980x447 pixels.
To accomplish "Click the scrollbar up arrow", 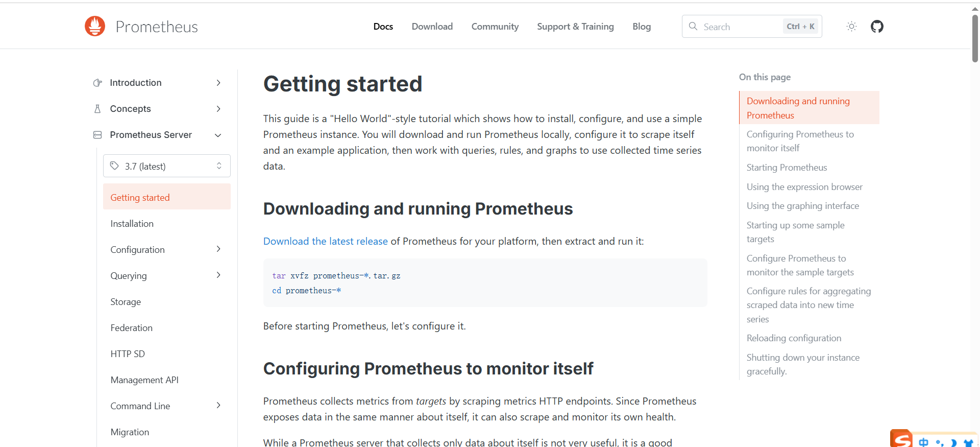I will [975, 8].
